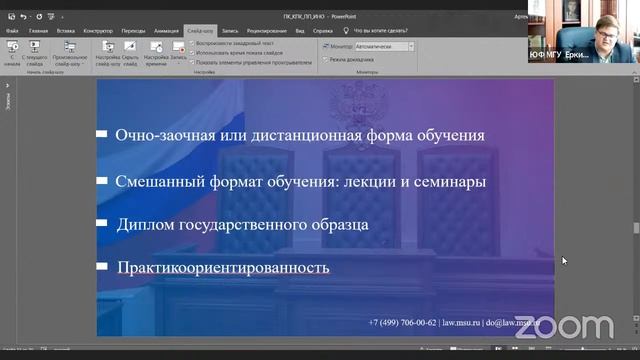This screenshot has height=360, width=640.
Task: Switch to the Конструктор tab
Action: 98,31
